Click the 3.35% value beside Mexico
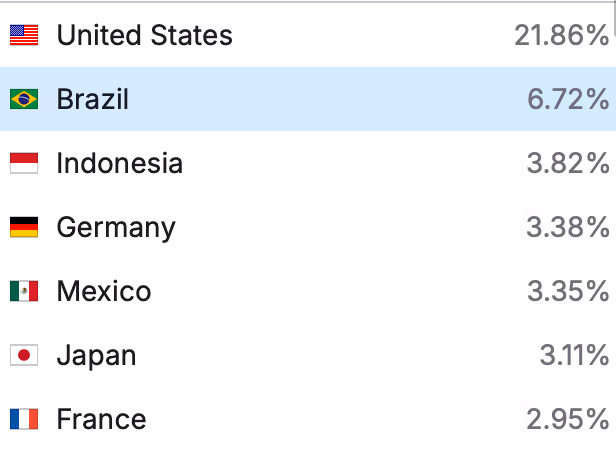616x458 pixels. point(568,291)
